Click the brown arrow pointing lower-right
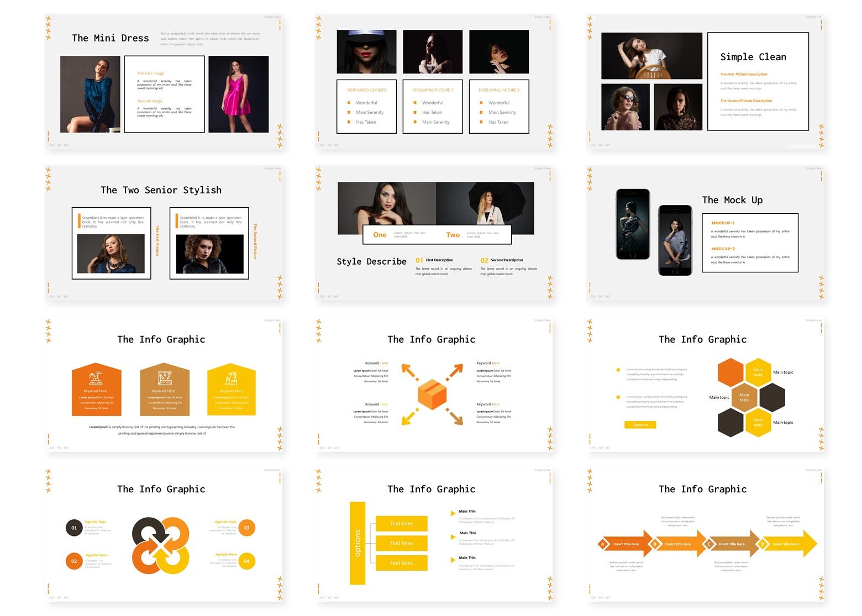This screenshot has height=616, width=862. (x=455, y=417)
